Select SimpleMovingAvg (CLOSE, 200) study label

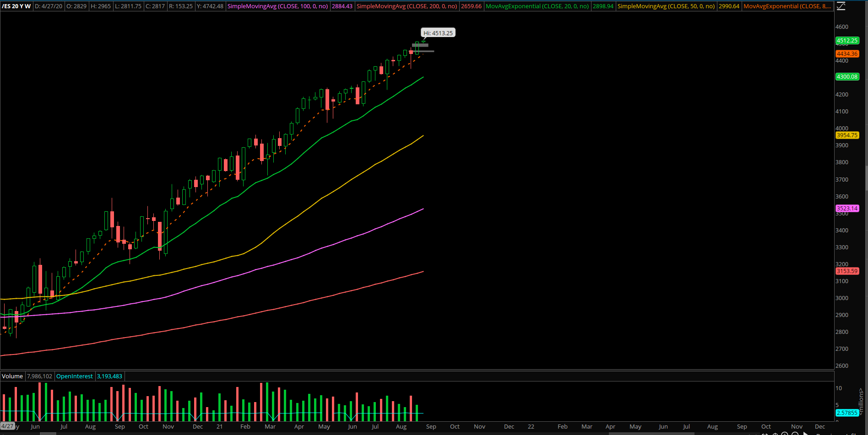coord(407,6)
